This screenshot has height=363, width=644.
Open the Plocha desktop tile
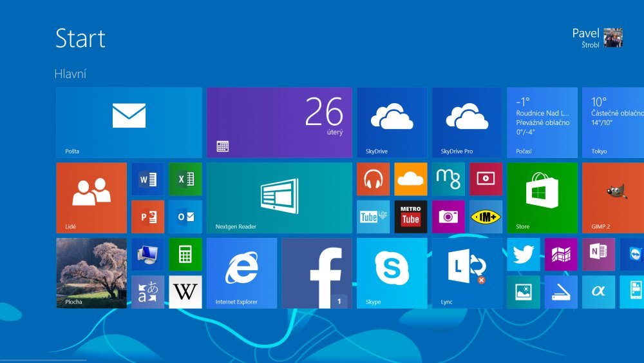[x=91, y=273]
